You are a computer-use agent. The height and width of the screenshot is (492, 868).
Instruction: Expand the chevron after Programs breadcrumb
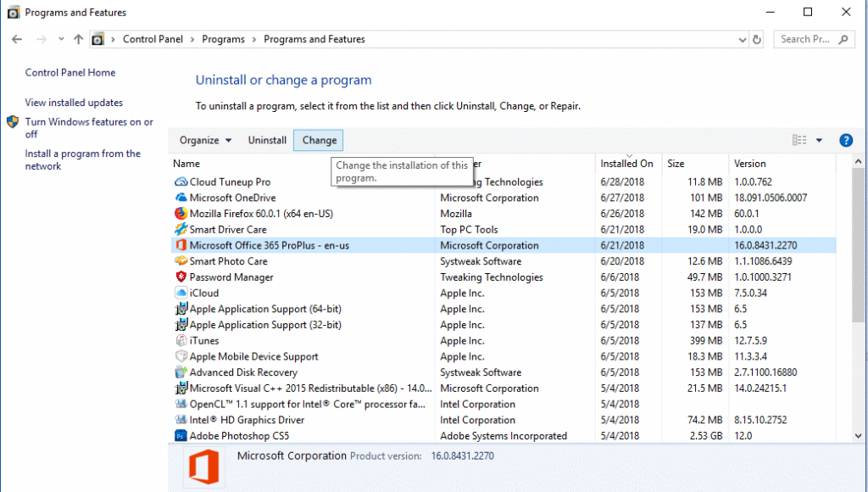coord(254,39)
